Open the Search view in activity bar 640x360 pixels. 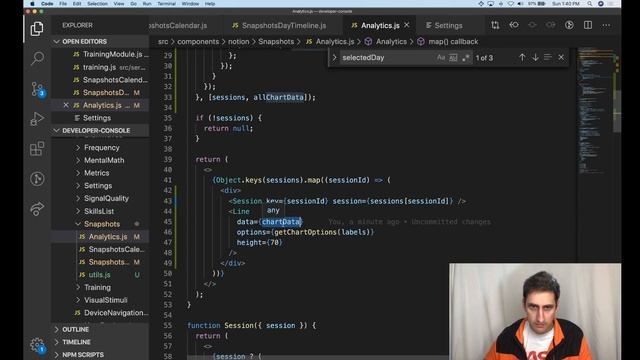pos(37,58)
